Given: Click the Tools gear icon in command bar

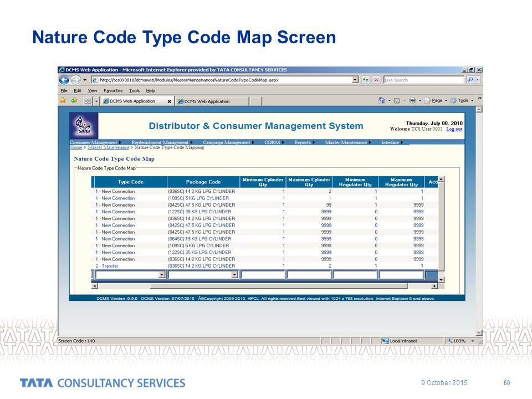Looking at the screenshot, I should (453, 100).
